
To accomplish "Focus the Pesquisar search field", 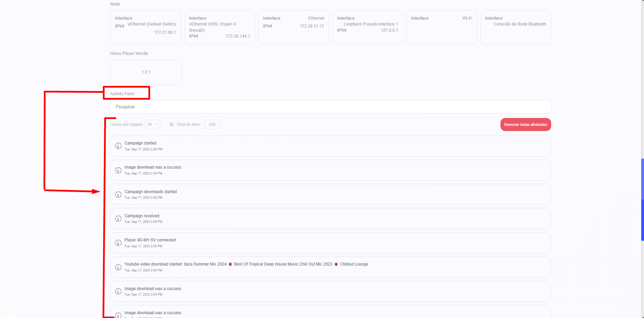I will pos(330,107).
